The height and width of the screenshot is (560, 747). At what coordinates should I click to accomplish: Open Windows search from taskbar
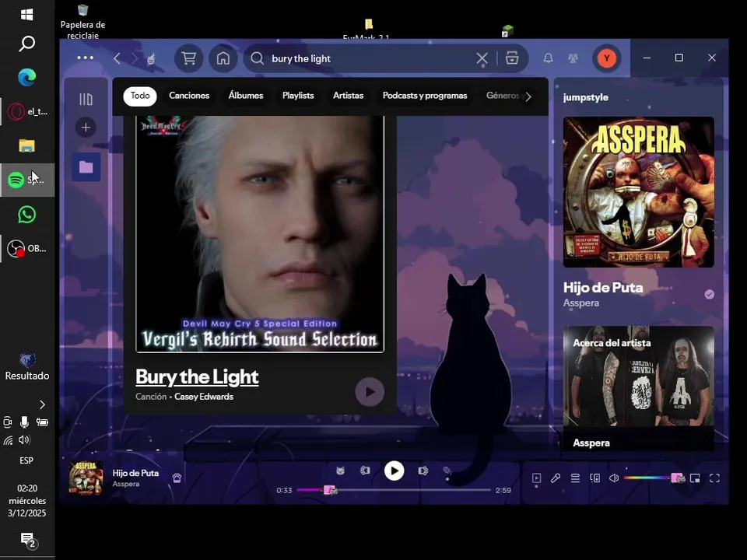(27, 44)
